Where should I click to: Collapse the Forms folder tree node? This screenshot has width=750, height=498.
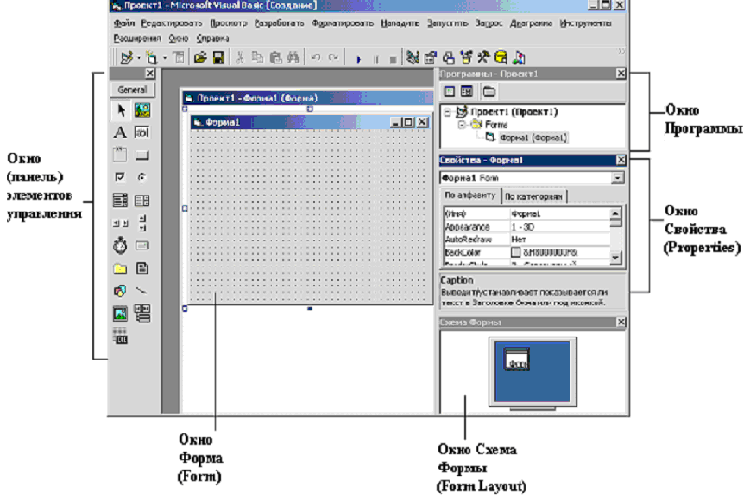(x=462, y=125)
